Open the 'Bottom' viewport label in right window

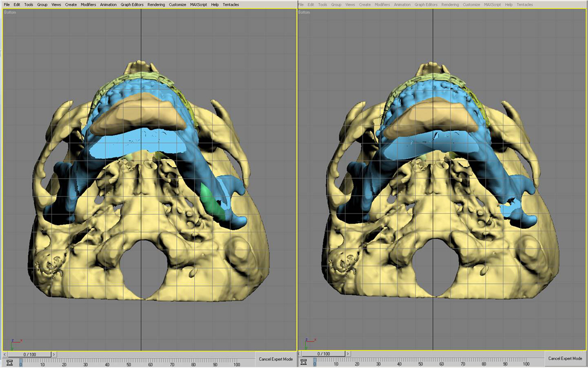pos(305,11)
